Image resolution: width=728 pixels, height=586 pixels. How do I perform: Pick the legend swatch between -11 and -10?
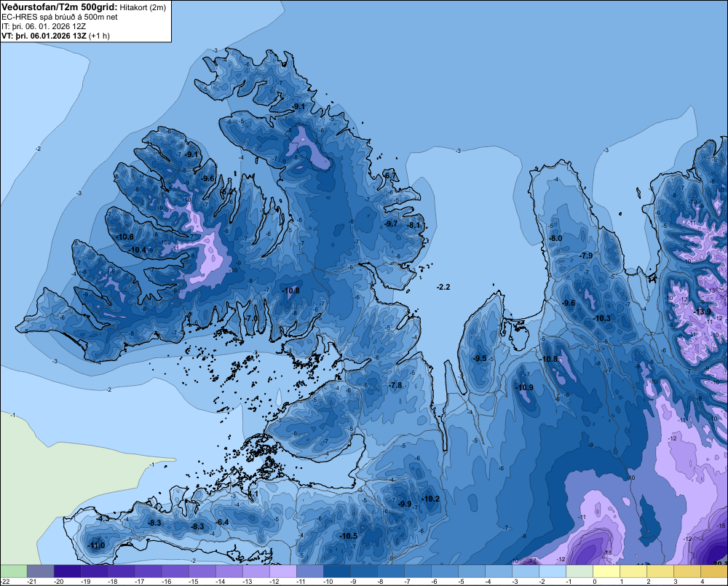click(x=309, y=571)
